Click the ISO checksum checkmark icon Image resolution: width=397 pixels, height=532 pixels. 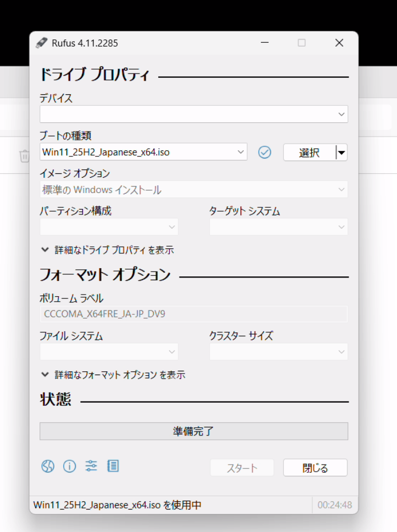(265, 152)
